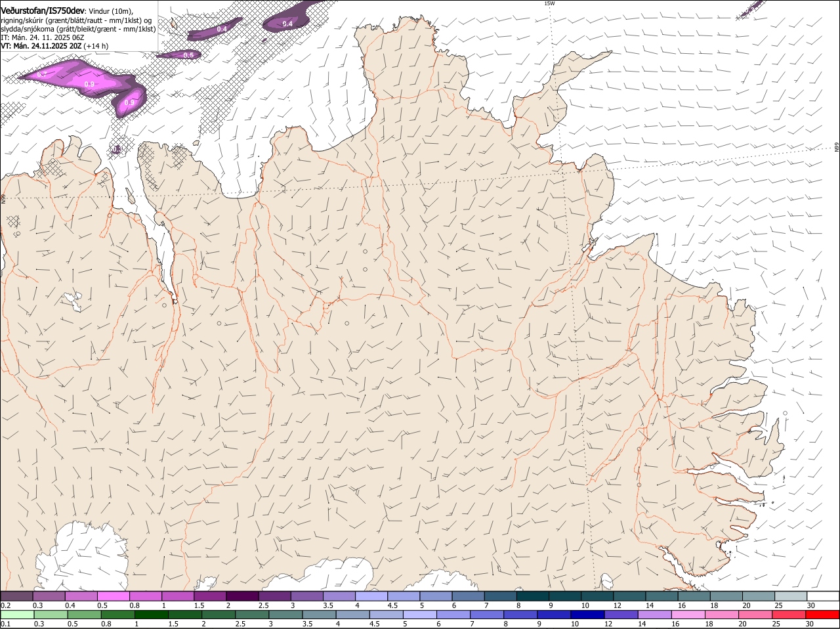
Task: Pick the violet 12 swatch in lower legend
Action: (x=621, y=615)
